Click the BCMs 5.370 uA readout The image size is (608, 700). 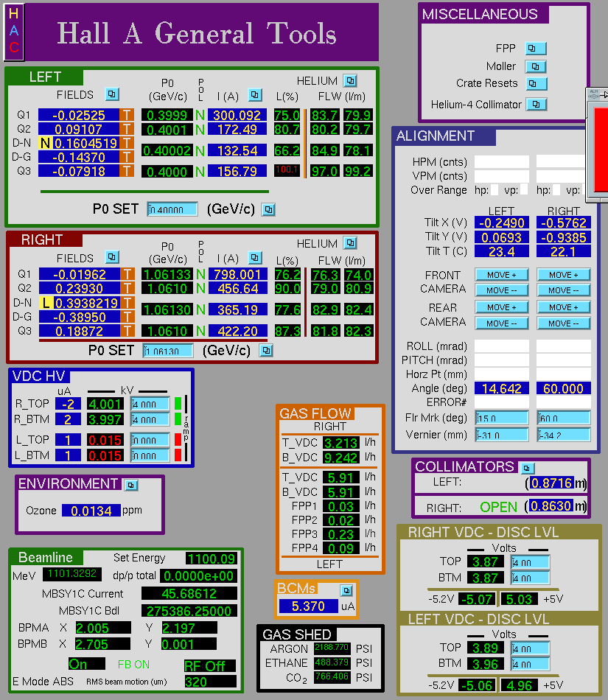(x=309, y=606)
